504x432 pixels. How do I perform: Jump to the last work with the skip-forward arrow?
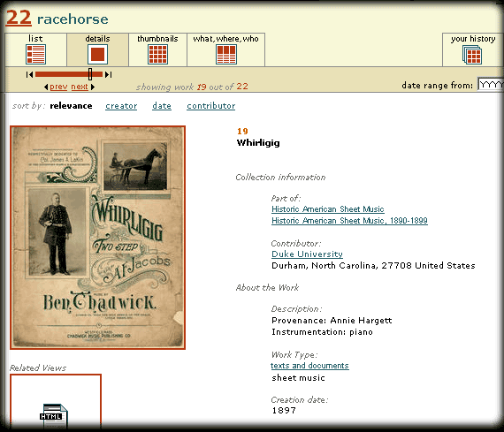(109, 75)
